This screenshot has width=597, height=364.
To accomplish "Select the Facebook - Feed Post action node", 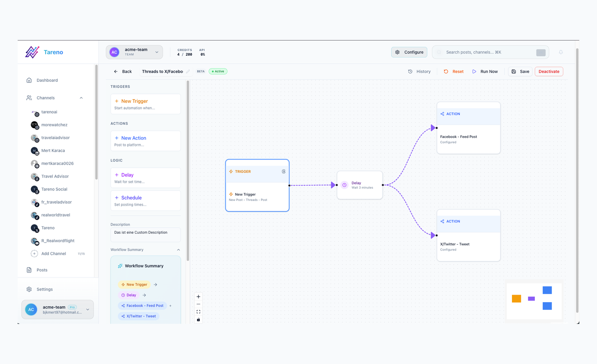I will (x=468, y=128).
